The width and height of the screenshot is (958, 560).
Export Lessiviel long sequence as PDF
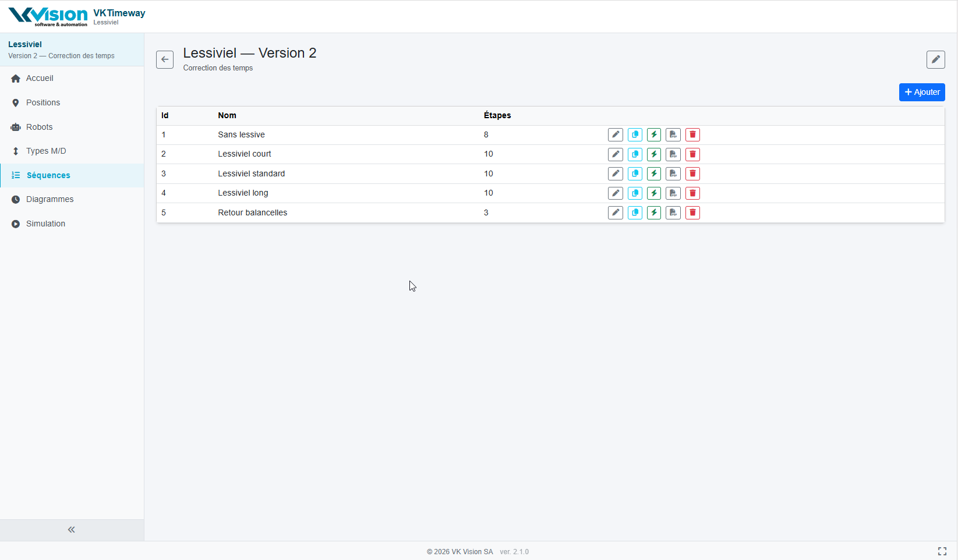pos(673,193)
